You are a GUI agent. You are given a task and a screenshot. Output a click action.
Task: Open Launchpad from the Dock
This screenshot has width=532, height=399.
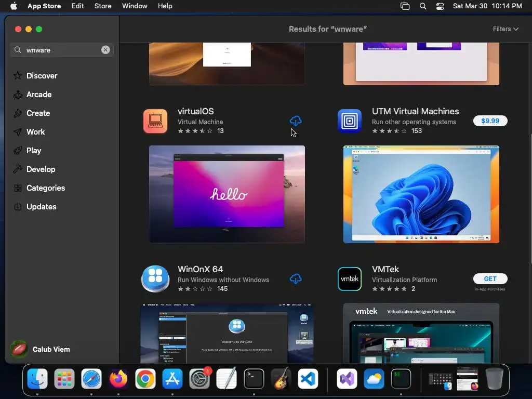click(64, 379)
